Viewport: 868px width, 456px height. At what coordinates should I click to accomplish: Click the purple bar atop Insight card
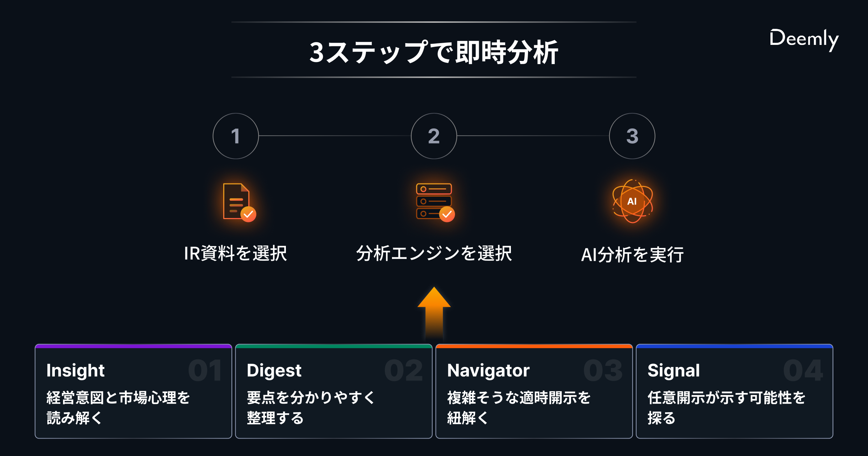pos(134,346)
